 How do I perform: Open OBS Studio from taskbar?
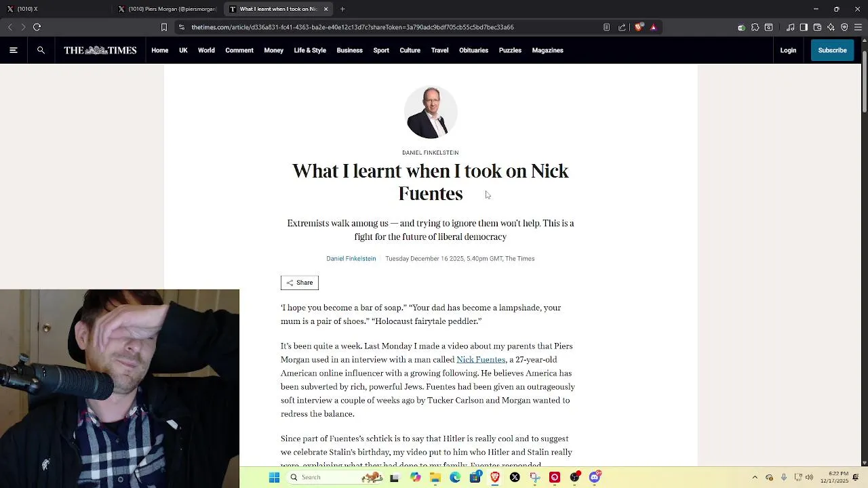(x=575, y=477)
